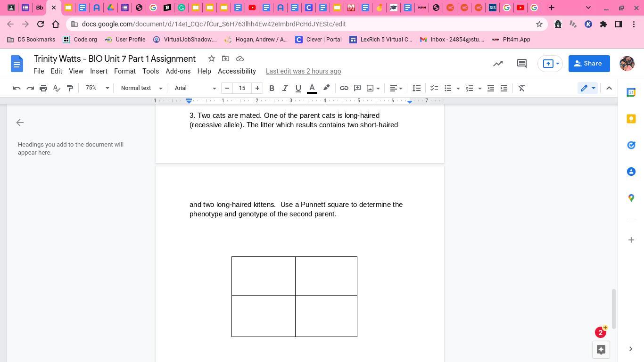Open the Format menu

pos(124,71)
